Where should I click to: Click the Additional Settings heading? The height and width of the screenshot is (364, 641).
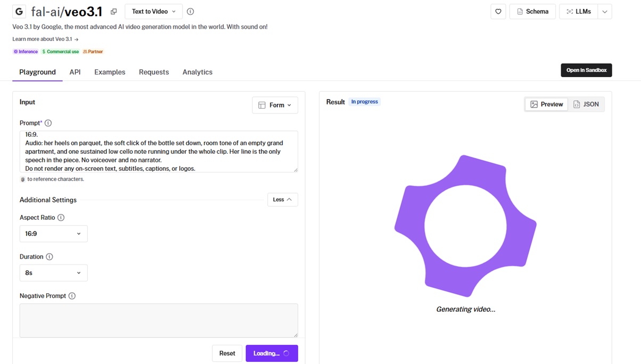[48, 200]
